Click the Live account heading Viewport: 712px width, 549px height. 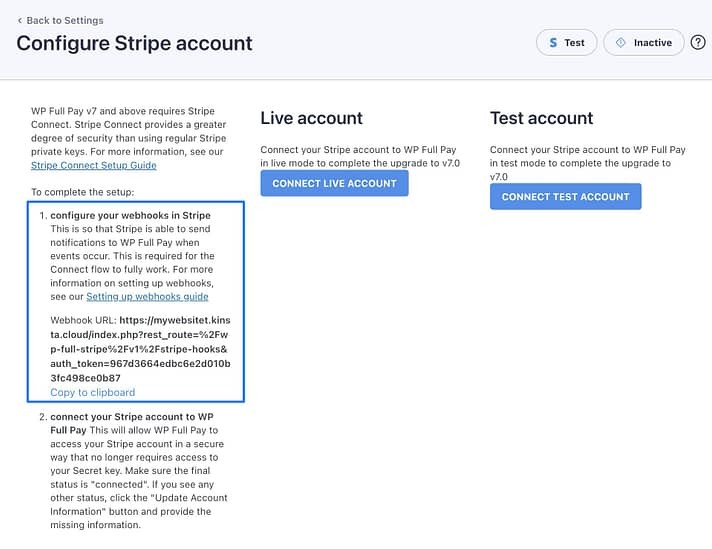(311, 118)
